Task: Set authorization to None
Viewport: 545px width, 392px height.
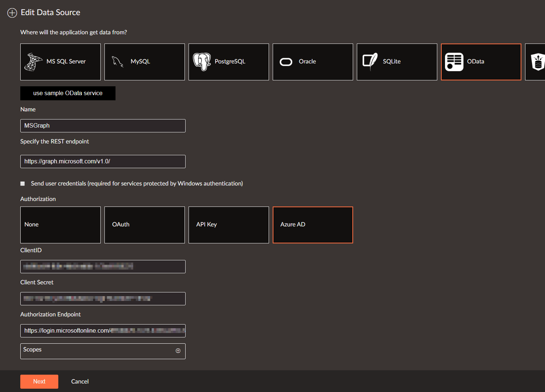Action: click(61, 225)
